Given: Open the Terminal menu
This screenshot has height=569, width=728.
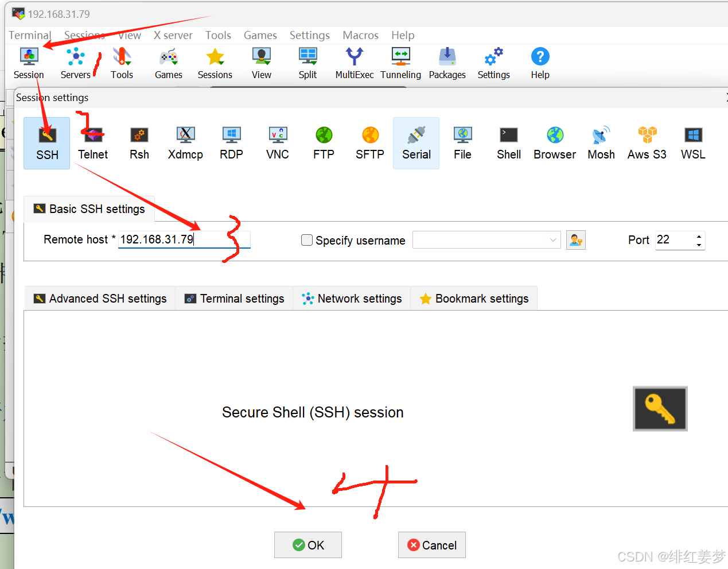Looking at the screenshot, I should 30,35.
